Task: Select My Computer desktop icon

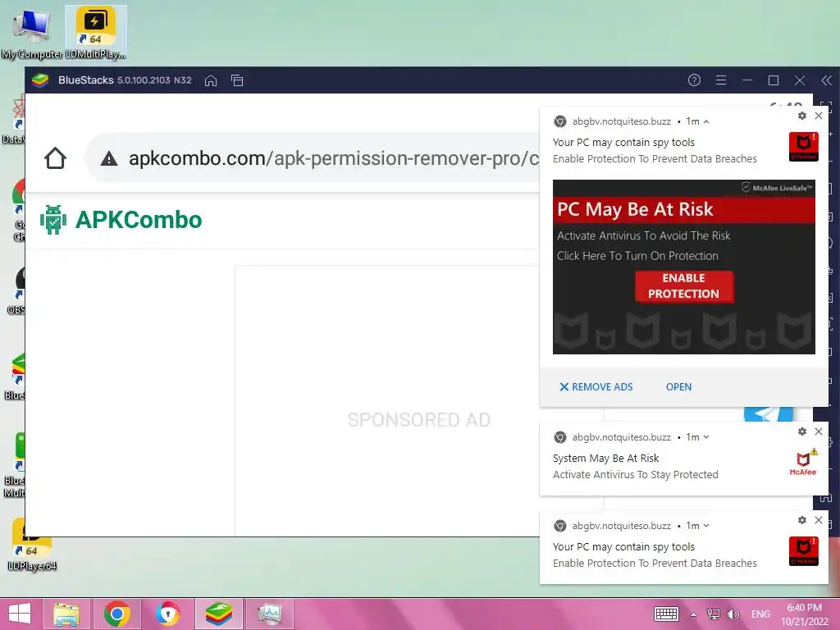Action: point(31,33)
